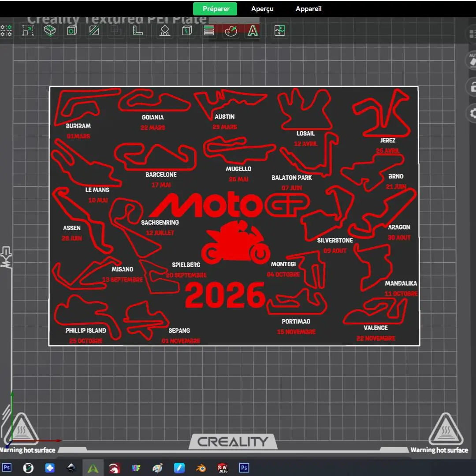The height and width of the screenshot is (476, 476).
Task: Select the L-shaped Measure ruler tool
Action: 138,31
